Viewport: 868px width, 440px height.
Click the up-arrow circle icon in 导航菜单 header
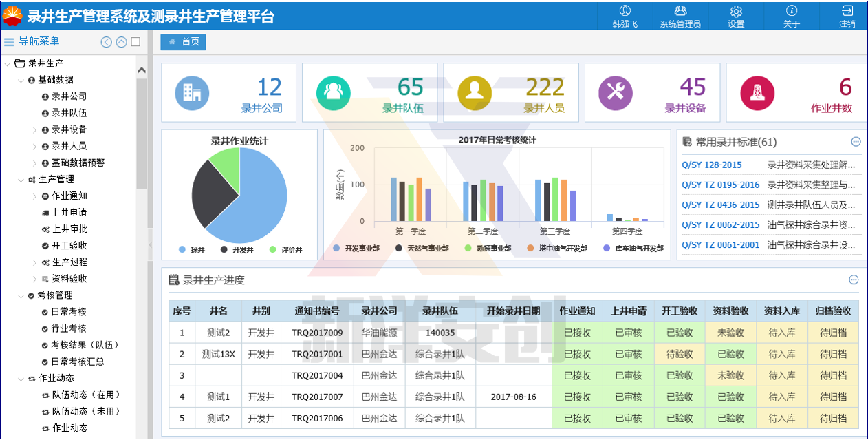click(122, 42)
